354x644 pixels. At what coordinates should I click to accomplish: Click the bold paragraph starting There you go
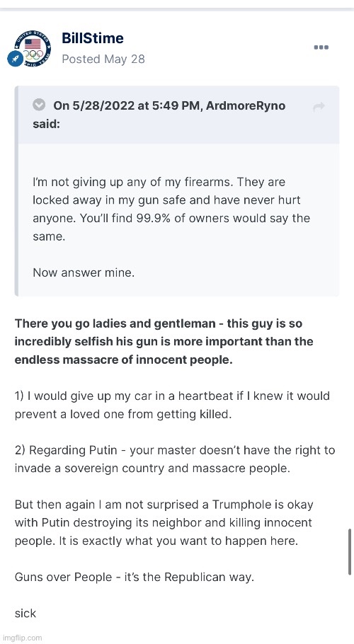pos(164,341)
